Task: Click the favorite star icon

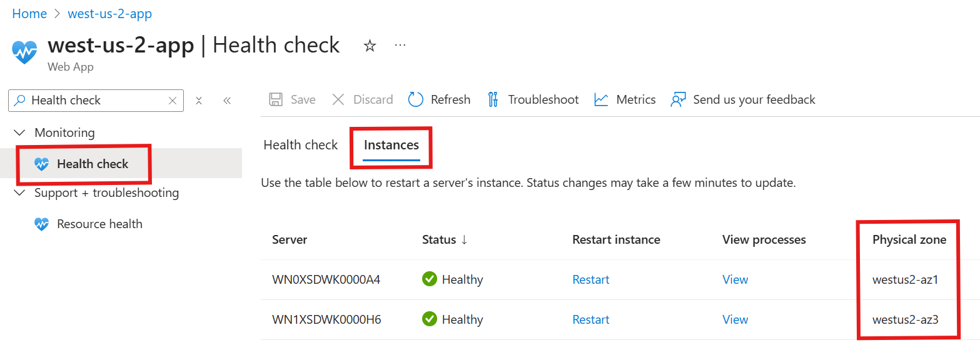Action: tap(370, 46)
